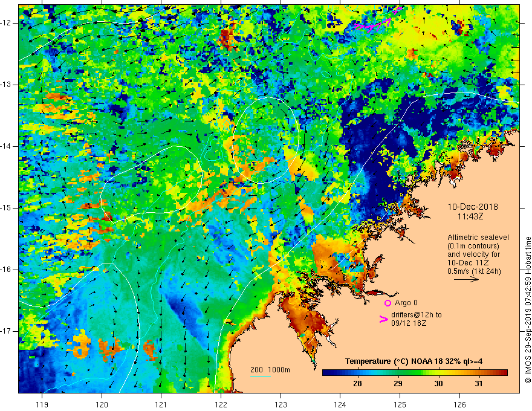Image resolution: width=532 pixels, height=411 pixels.
Task: Click the magenta drifter arrow legend symbol
Action: 383,319
